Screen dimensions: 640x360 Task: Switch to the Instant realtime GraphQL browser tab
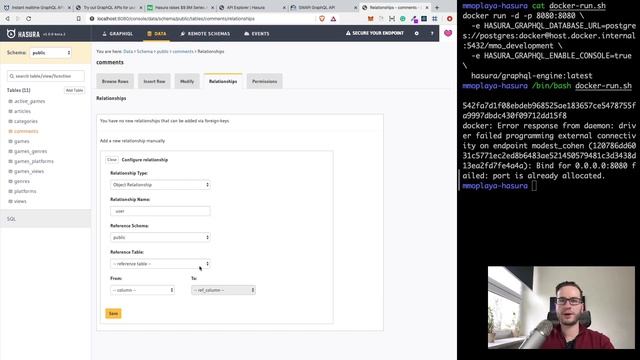point(37,7)
